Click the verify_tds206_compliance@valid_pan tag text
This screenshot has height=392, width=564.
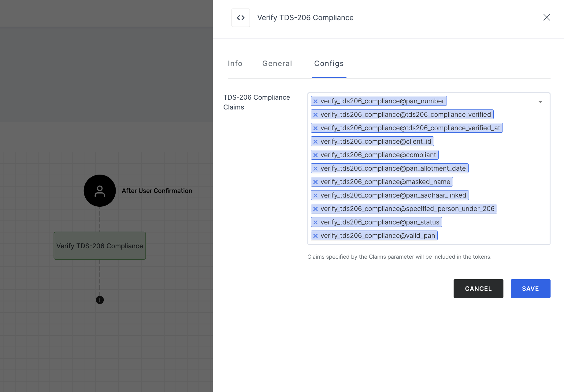pos(378,236)
